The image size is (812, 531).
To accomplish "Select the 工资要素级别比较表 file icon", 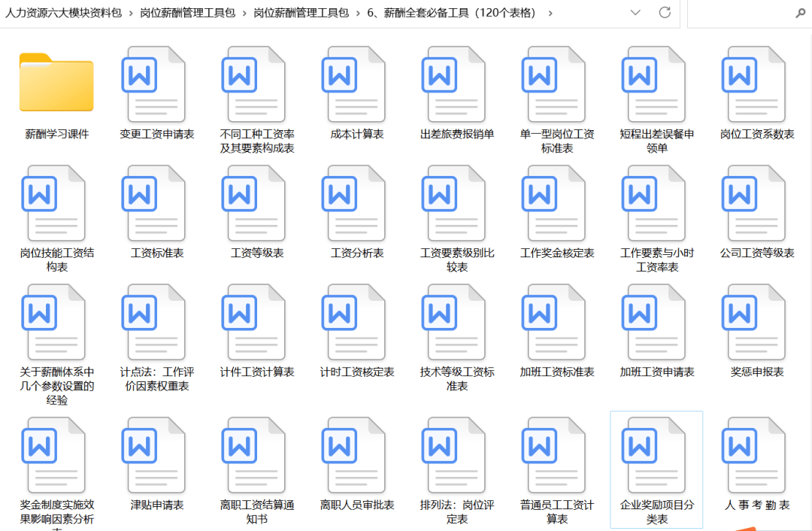I will pyautogui.click(x=453, y=203).
